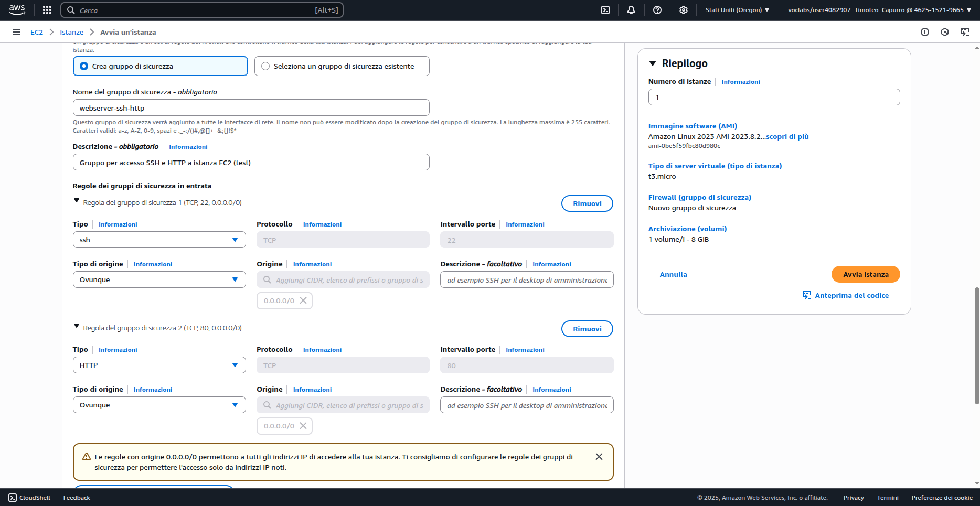Open the settings gear in top bar
This screenshot has height=506, width=980.
(684, 10)
